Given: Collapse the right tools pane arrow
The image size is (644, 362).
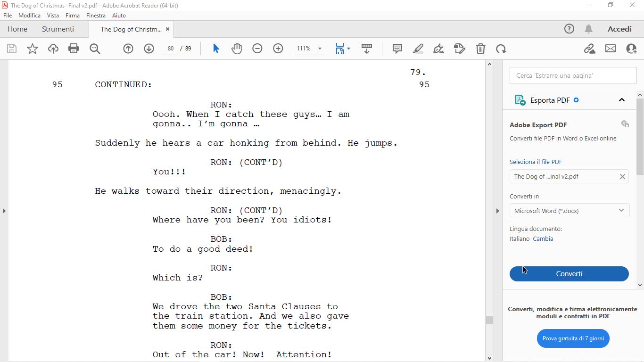Looking at the screenshot, I should click(498, 211).
